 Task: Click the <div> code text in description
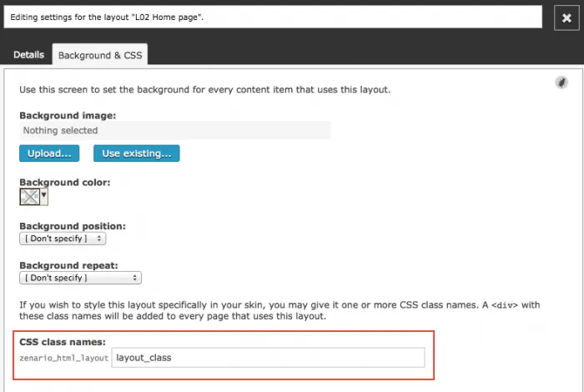505,305
